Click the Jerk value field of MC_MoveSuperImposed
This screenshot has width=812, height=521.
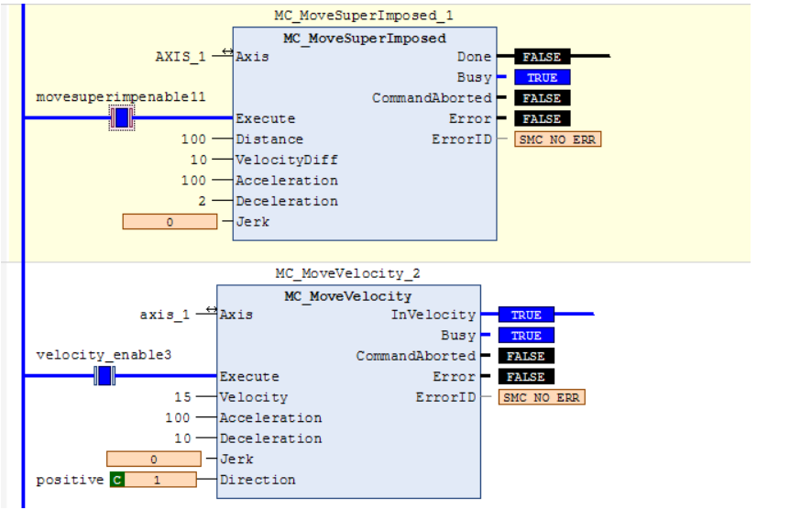[x=170, y=222]
